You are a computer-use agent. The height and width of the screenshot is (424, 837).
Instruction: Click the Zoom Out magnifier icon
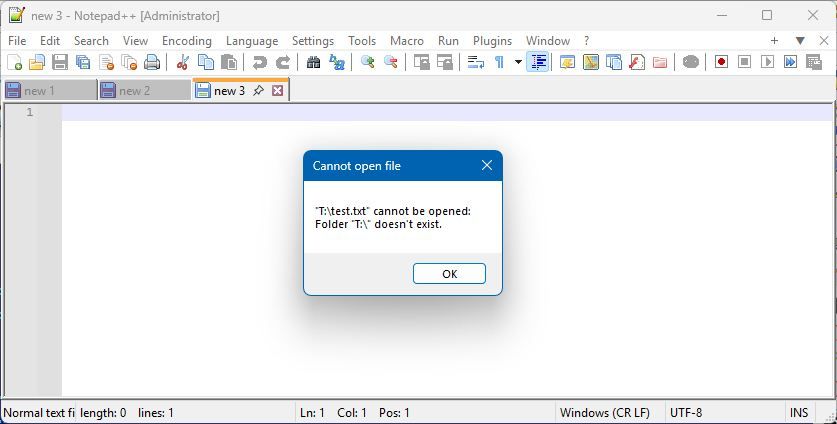pyautogui.click(x=390, y=62)
